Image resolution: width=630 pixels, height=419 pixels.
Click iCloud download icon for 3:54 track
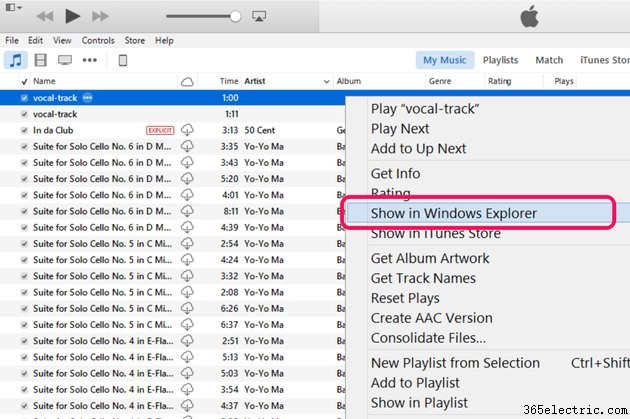click(187, 389)
